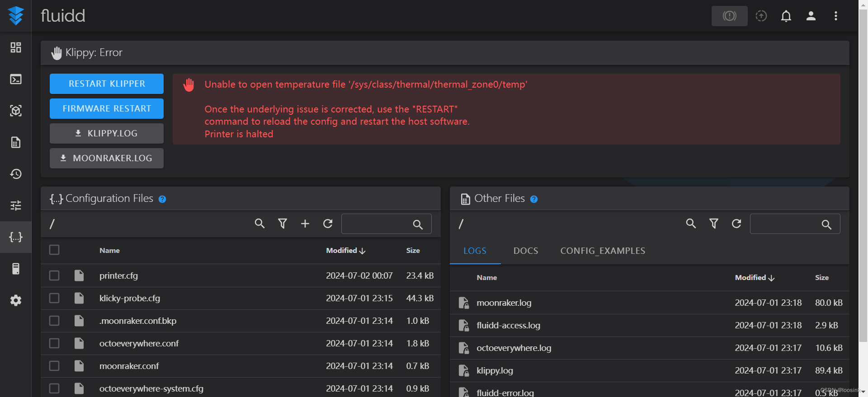Search in Other Files toolbar
This screenshot has height=397, width=868.
pos(691,223)
